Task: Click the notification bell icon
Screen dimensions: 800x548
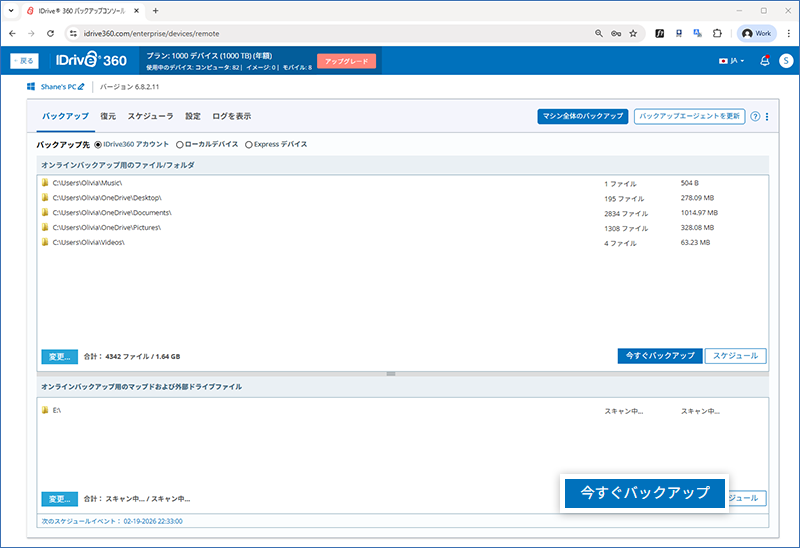Action: click(765, 61)
